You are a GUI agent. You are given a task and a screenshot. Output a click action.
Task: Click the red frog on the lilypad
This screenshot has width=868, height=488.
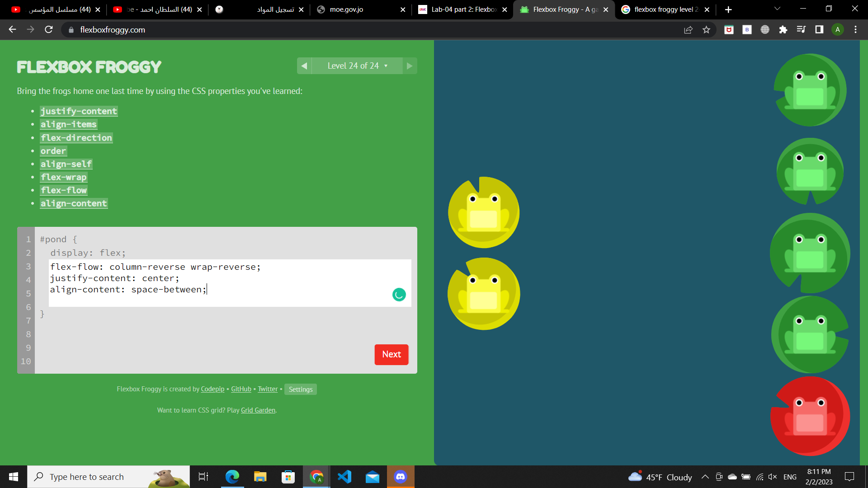click(810, 416)
